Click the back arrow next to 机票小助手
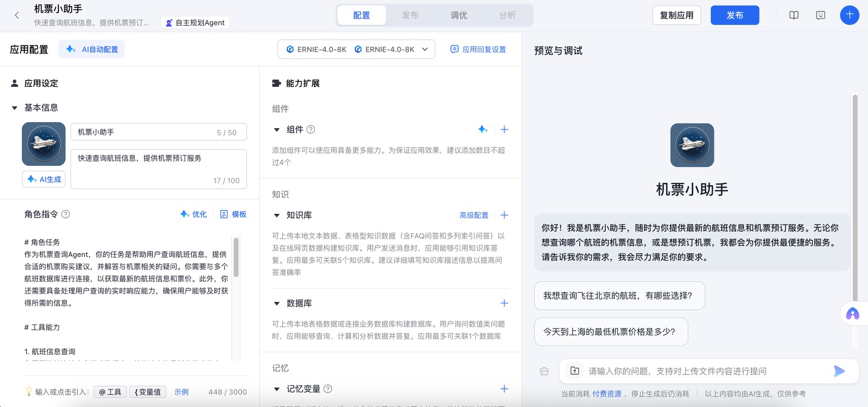 [x=17, y=15]
